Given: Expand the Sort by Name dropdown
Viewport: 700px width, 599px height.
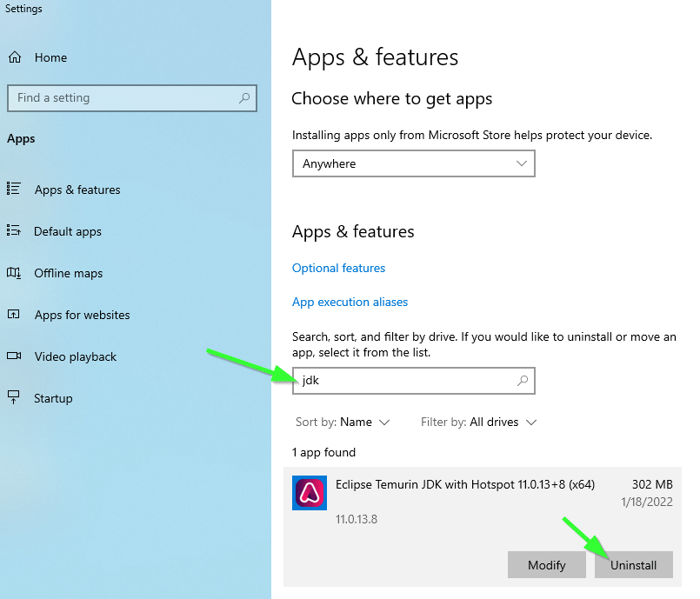Looking at the screenshot, I should pyautogui.click(x=343, y=423).
